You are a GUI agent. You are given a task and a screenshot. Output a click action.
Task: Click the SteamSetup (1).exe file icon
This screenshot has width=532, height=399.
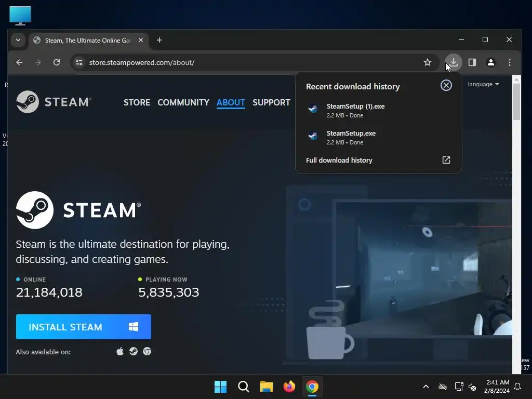313,109
